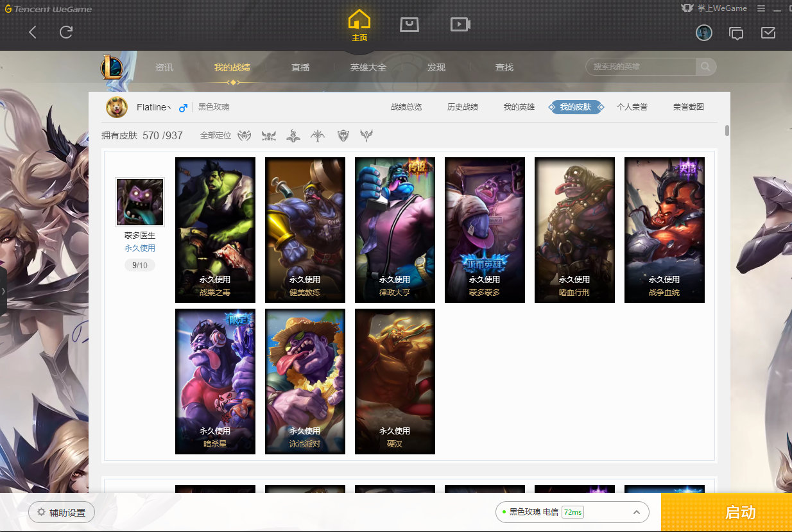This screenshot has height=532, width=792.
Task: Click 黑色玫瑰 server name beside profile
Action: (x=213, y=107)
